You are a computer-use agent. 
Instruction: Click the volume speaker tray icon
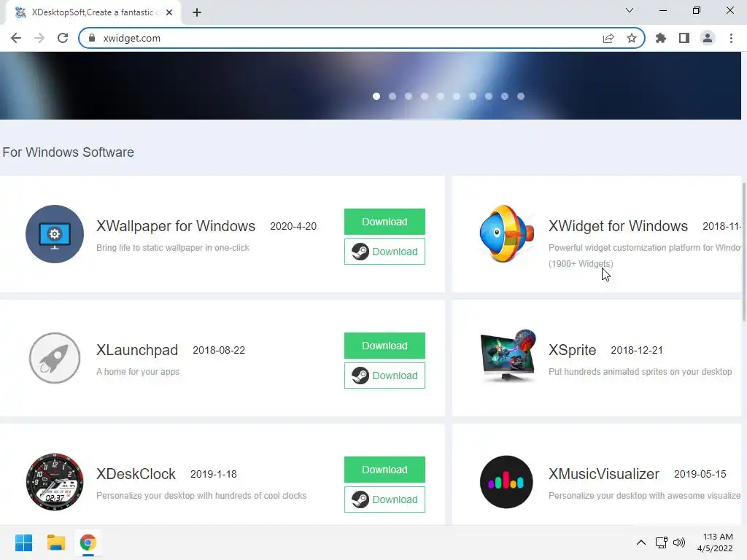click(x=679, y=542)
